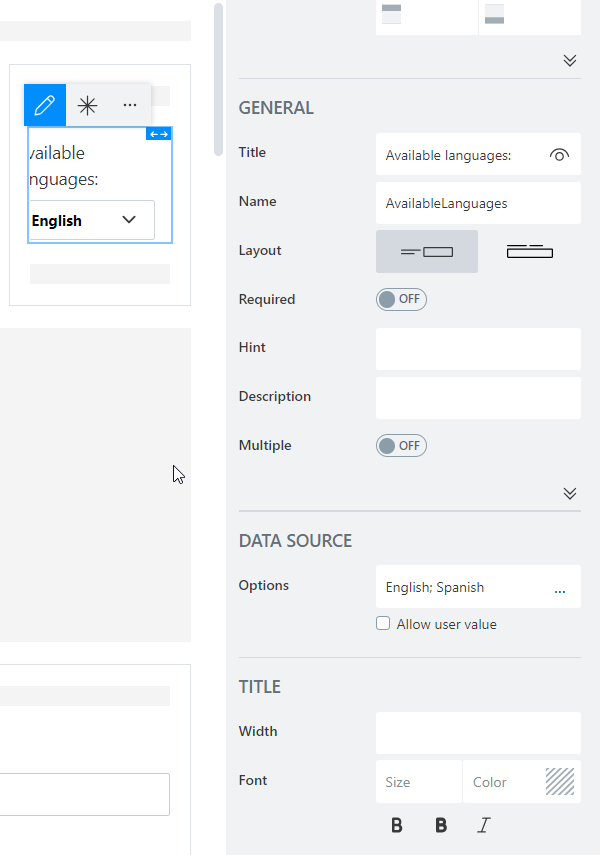This screenshot has height=855, width=600.
Task: Toggle italic font style for the title
Action: (x=484, y=826)
